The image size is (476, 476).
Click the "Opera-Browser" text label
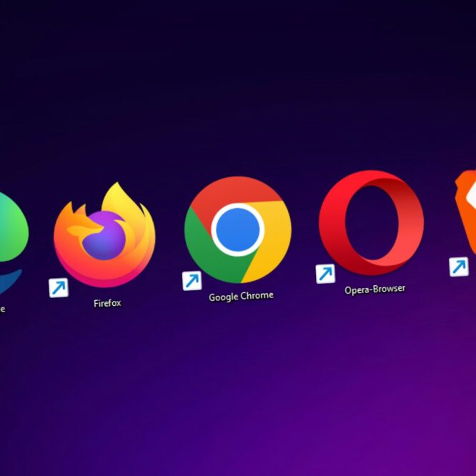(375, 289)
